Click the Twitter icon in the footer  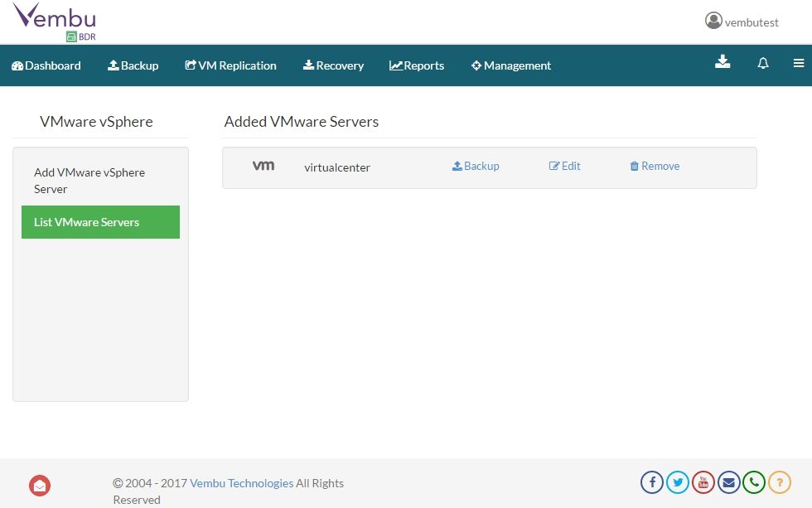tap(678, 482)
